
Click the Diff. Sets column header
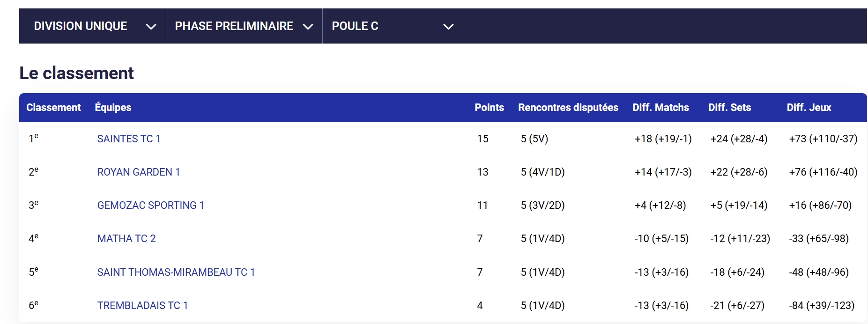[729, 108]
